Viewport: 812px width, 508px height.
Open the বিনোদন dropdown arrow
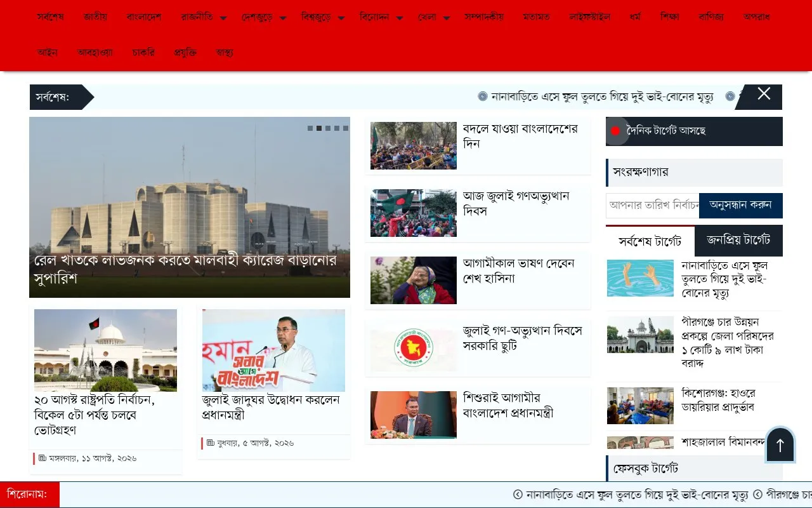coord(399,18)
